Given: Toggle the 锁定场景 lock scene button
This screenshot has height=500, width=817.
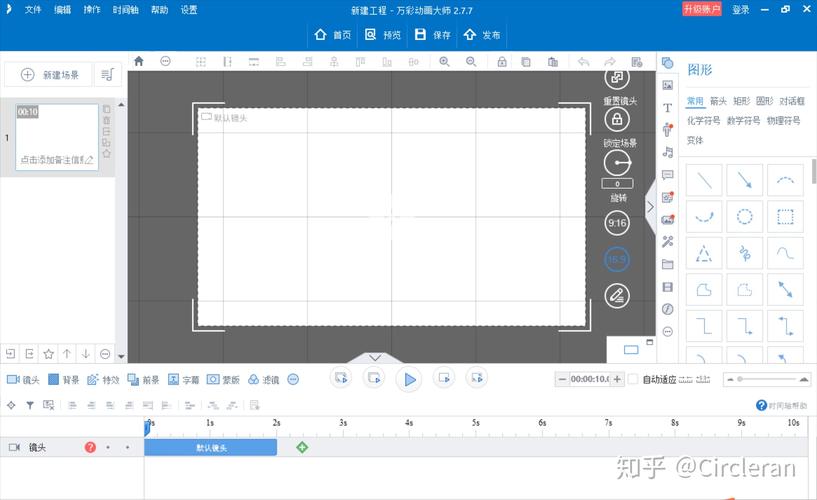Looking at the screenshot, I should click(x=617, y=119).
